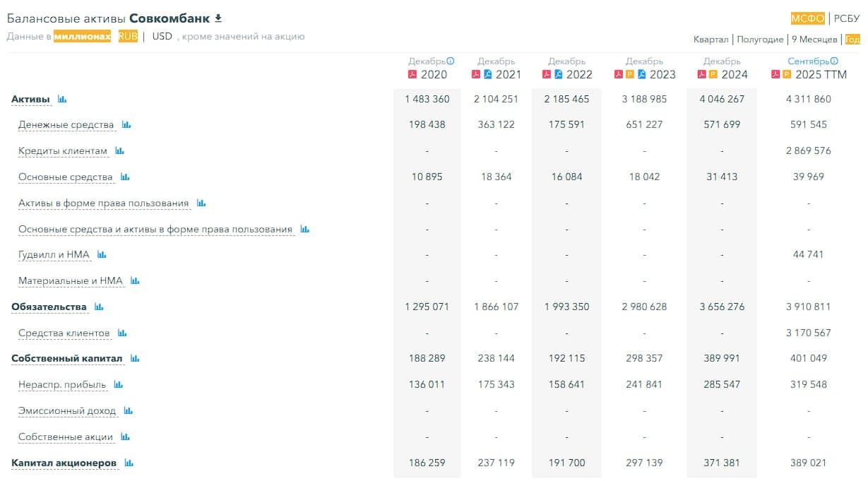Open the chart icon next to Активы

[x=62, y=100]
